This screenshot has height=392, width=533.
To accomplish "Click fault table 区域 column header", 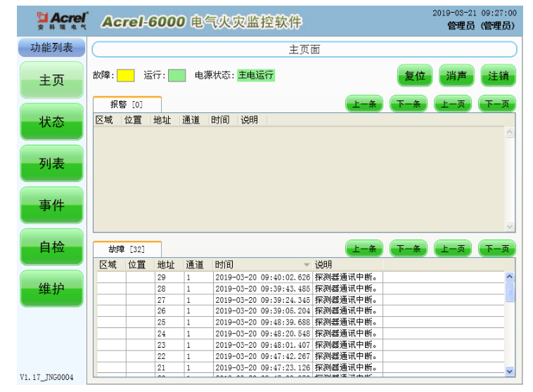I will tap(112, 265).
